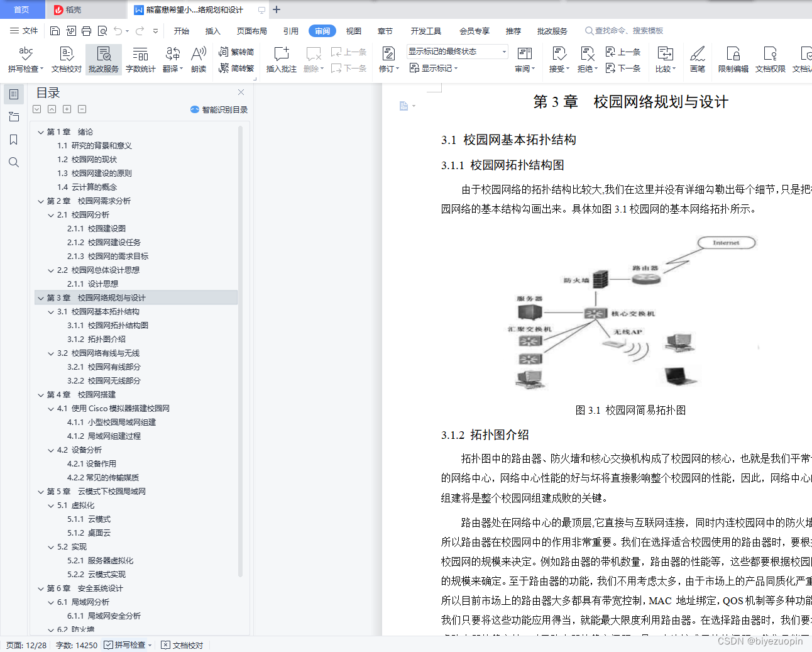
Task: Jump to 1.2 校园网的现状 heading
Action: pos(87,160)
